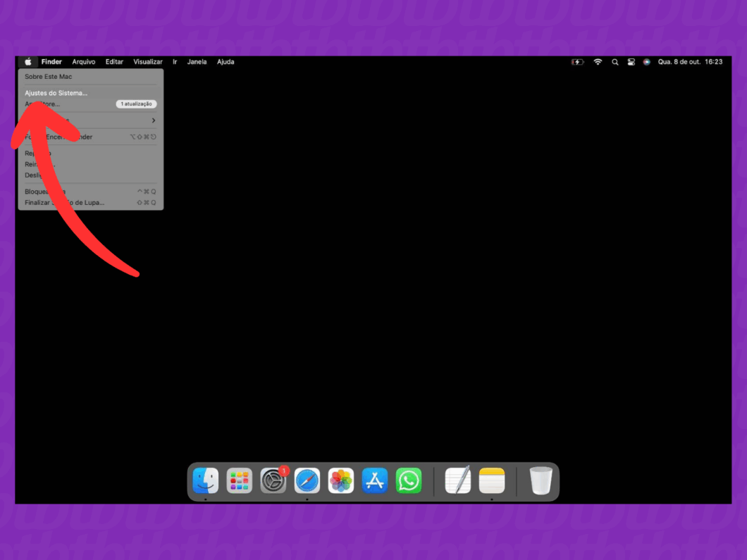
Task: Launch Safari from the Dock
Action: click(307, 480)
